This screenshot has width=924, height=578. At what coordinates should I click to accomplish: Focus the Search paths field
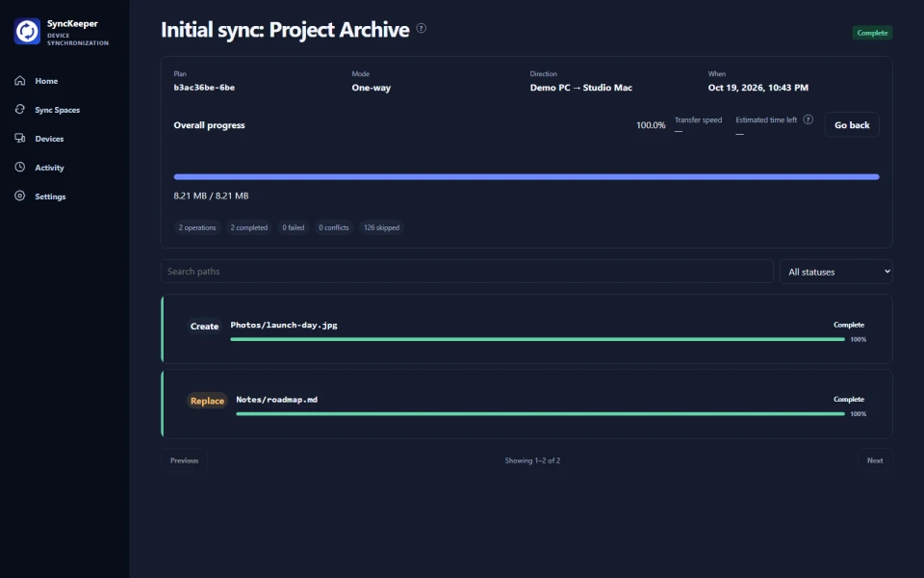coord(467,272)
